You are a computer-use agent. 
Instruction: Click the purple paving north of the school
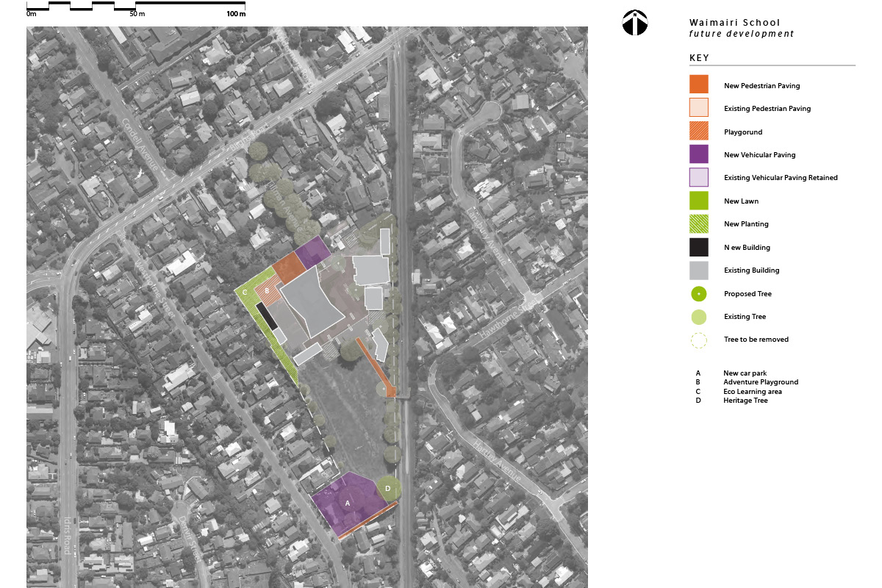pyautogui.click(x=312, y=251)
